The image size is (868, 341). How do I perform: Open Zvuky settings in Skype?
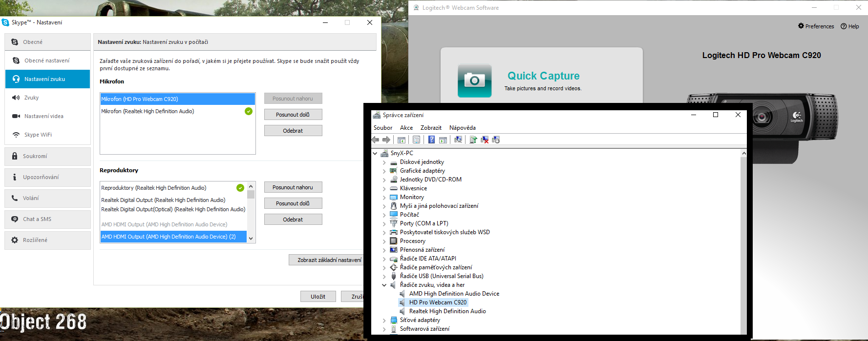[x=47, y=98]
